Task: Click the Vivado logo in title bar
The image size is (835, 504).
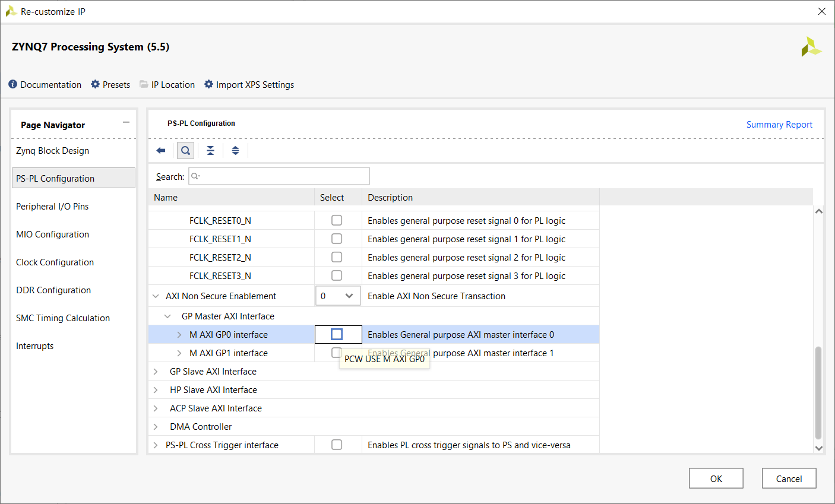Action: click(x=11, y=11)
